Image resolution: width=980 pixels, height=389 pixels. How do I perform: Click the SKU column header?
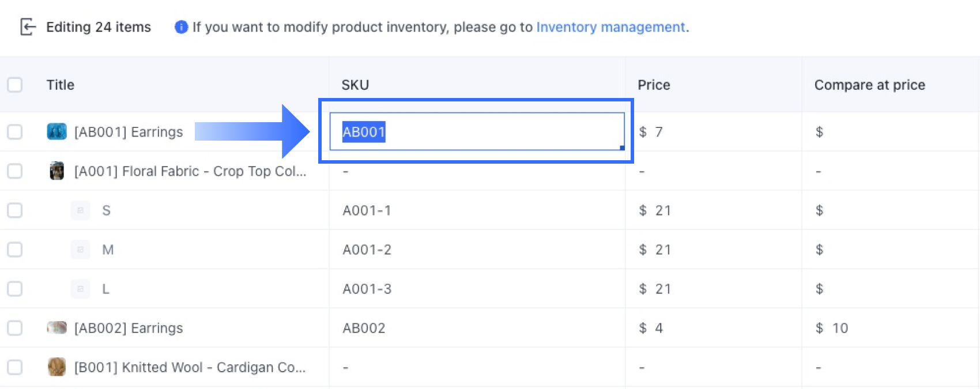point(355,85)
